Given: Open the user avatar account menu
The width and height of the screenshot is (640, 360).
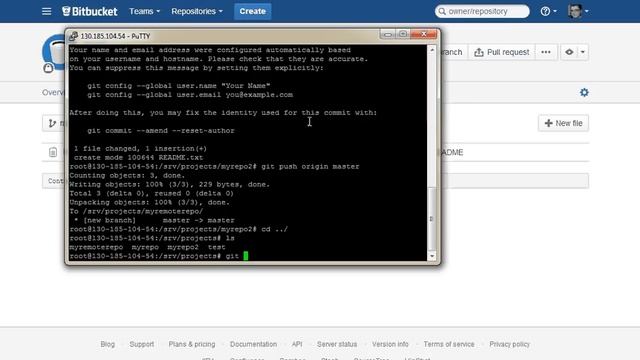Looking at the screenshot, I should tap(578, 11).
